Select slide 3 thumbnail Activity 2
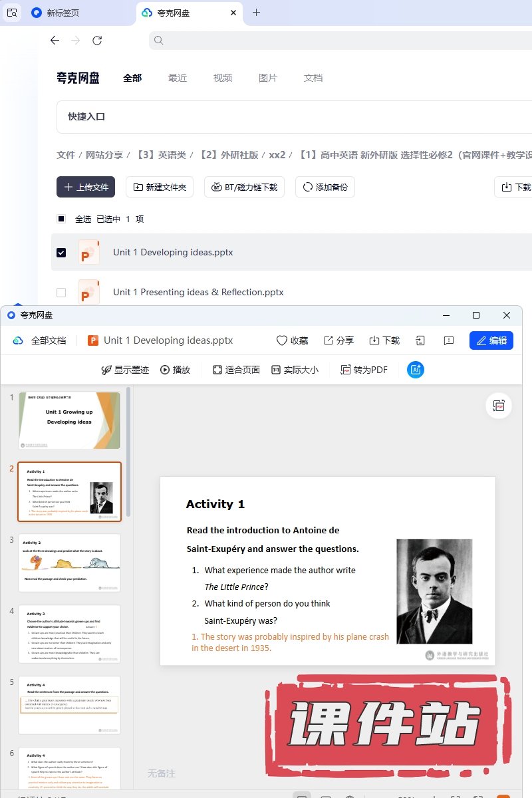Screen dimensions: 532x798 [x=70, y=563]
